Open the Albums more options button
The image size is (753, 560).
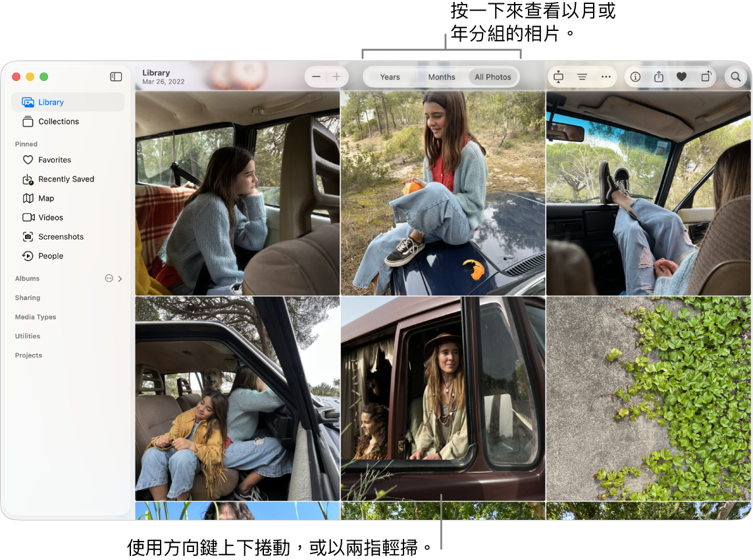point(109,278)
